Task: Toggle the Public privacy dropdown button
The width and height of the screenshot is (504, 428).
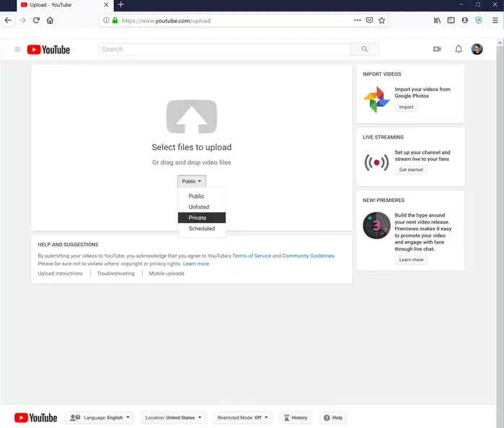Action: point(192,181)
